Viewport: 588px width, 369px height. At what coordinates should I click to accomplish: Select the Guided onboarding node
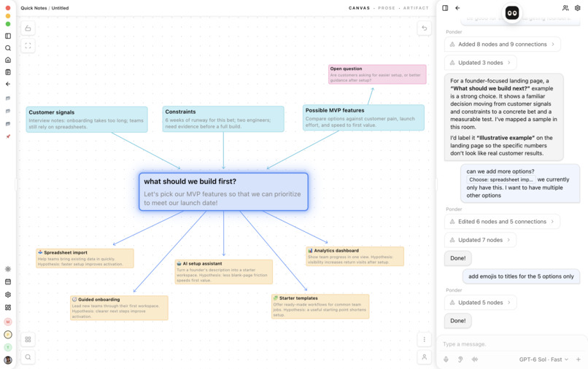[119, 308]
